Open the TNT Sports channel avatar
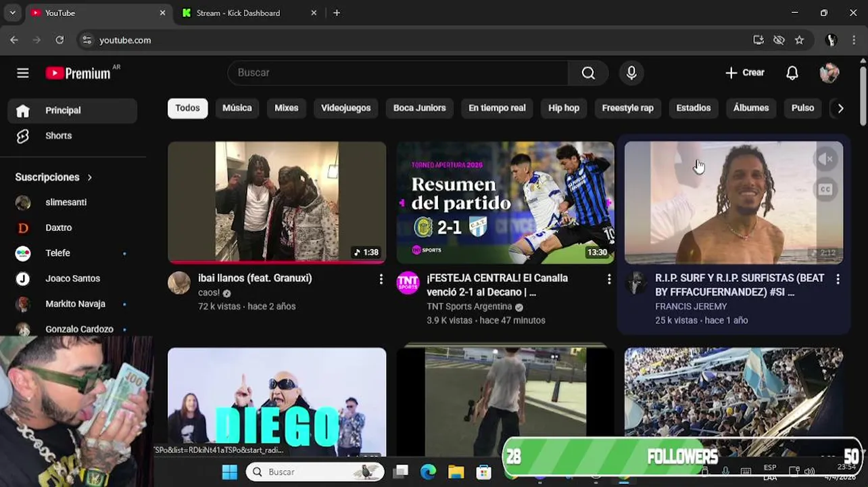 (x=408, y=283)
